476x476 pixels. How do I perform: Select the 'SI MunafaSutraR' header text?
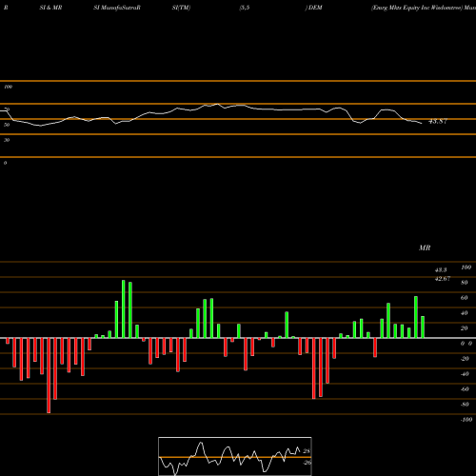pos(117,8)
